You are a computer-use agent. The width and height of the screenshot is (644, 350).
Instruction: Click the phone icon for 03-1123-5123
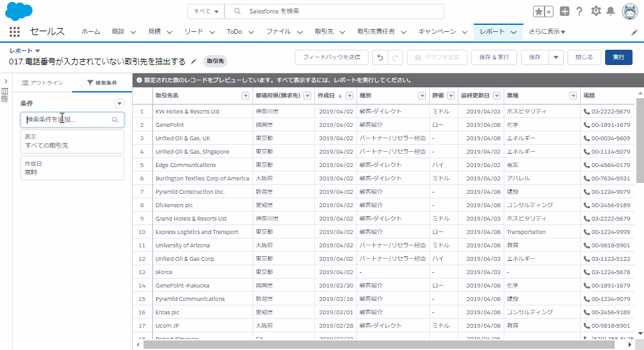click(587, 259)
